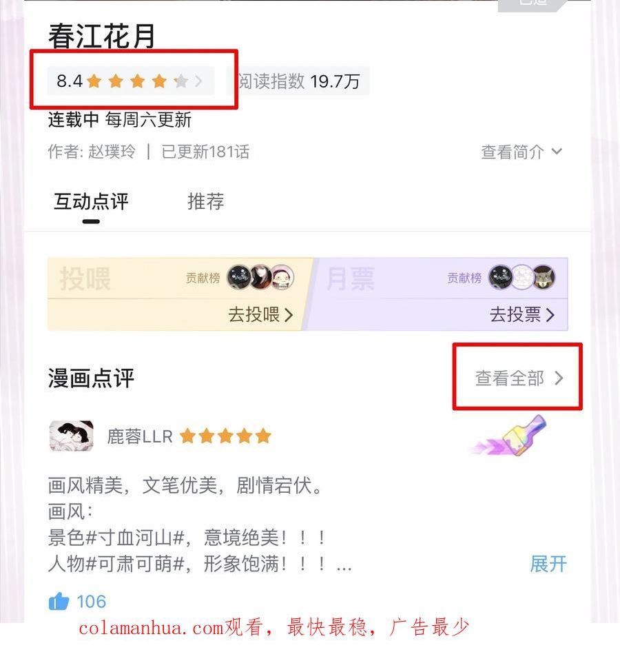Expand 查看简介 to view the synopsis
Image resolution: width=620 pixels, height=672 pixels.
point(521,152)
